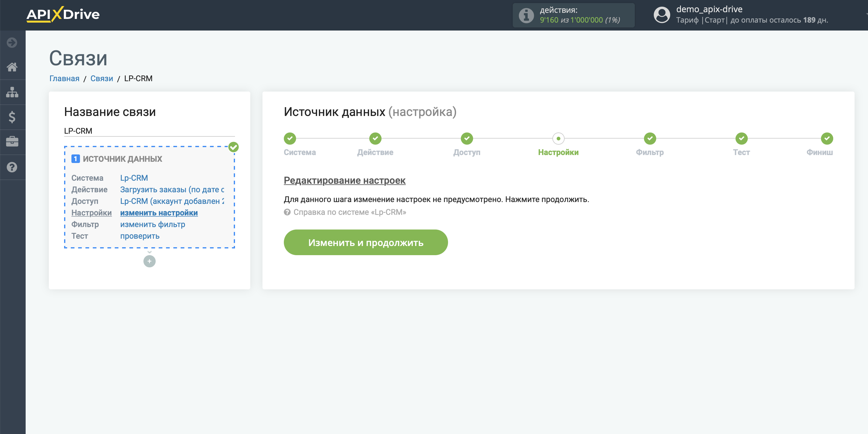Image resolution: width=868 pixels, height=434 pixels.
Task: Click проверить test link
Action: pos(140,236)
